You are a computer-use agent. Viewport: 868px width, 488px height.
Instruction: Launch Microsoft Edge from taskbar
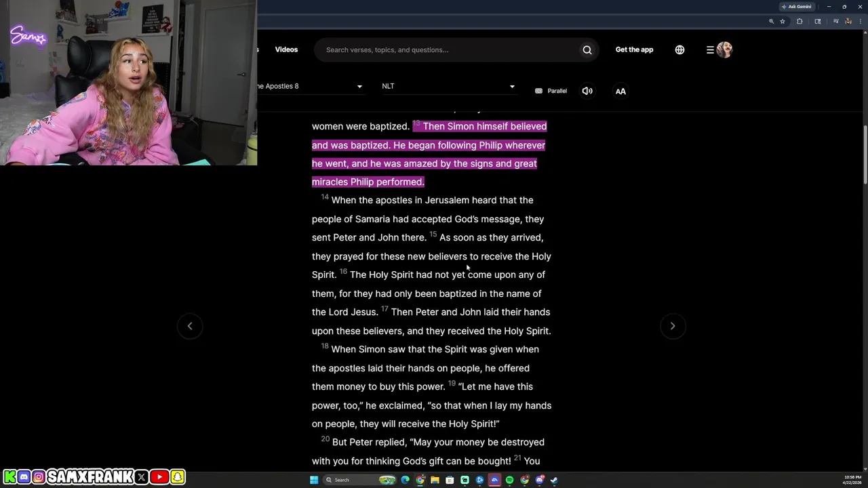pyautogui.click(x=405, y=480)
